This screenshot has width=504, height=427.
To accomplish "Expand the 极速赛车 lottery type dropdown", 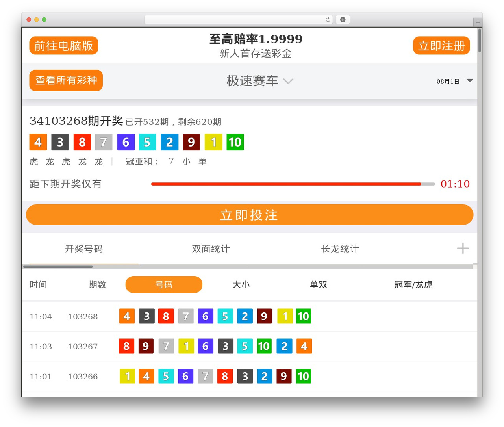I will [x=260, y=81].
